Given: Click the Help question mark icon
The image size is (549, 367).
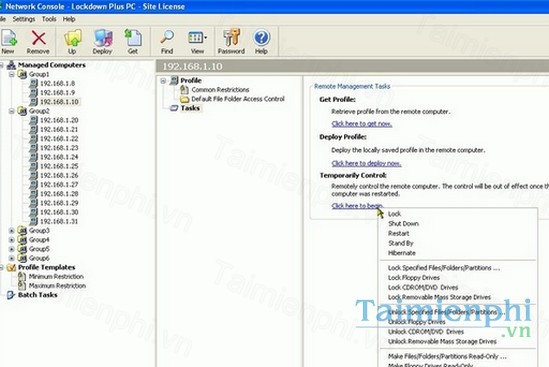Looking at the screenshot, I should pyautogui.click(x=261, y=37).
